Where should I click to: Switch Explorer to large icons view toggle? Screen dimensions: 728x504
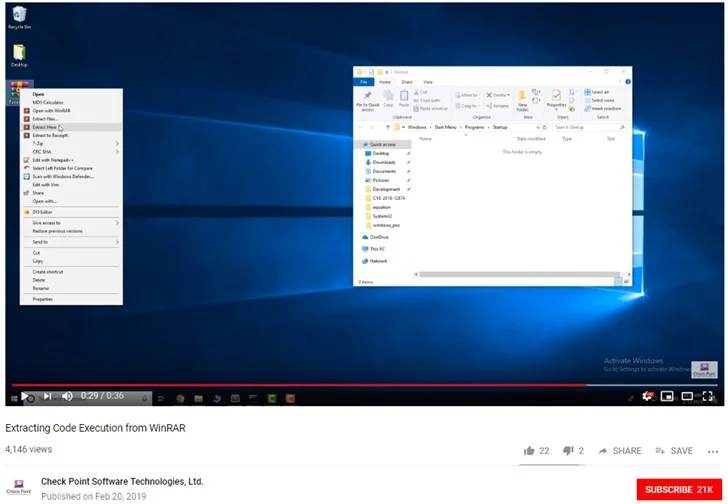(x=626, y=282)
